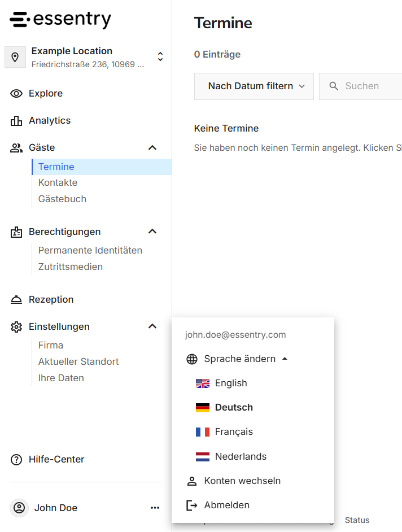
Task: Open the Termine submenu item
Action: coord(102,167)
